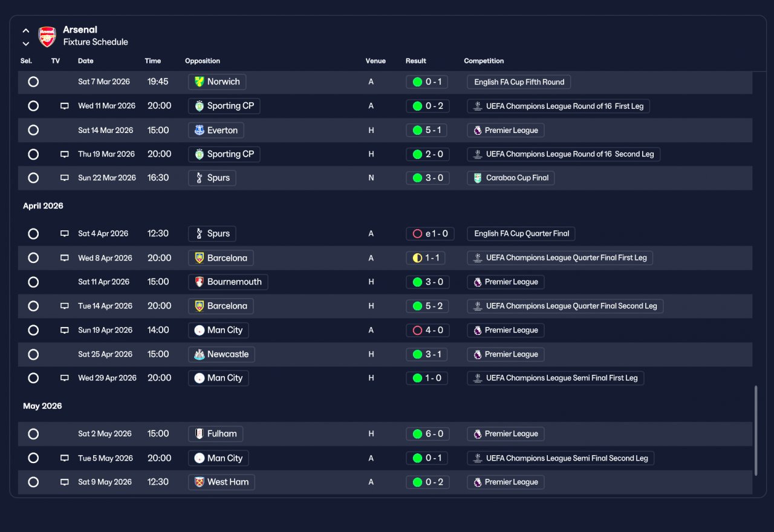The width and height of the screenshot is (774, 532).
Task: Click the Norwich club badge icon
Action: pos(199,82)
